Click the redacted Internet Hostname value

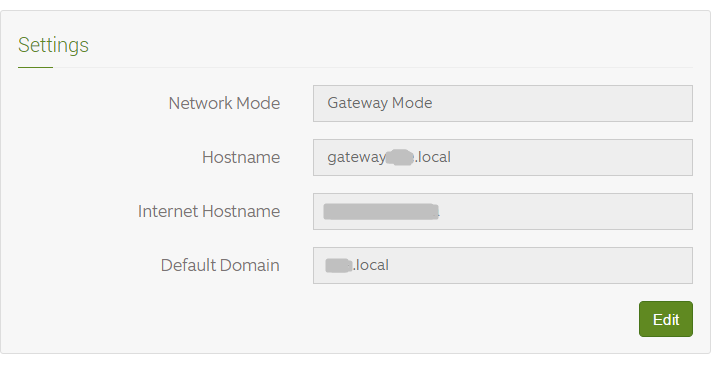pos(381,211)
